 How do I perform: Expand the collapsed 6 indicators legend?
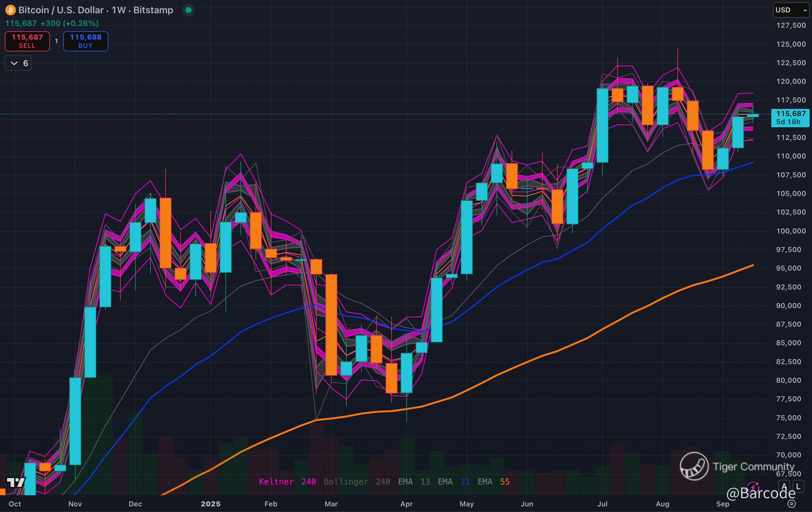click(x=18, y=63)
